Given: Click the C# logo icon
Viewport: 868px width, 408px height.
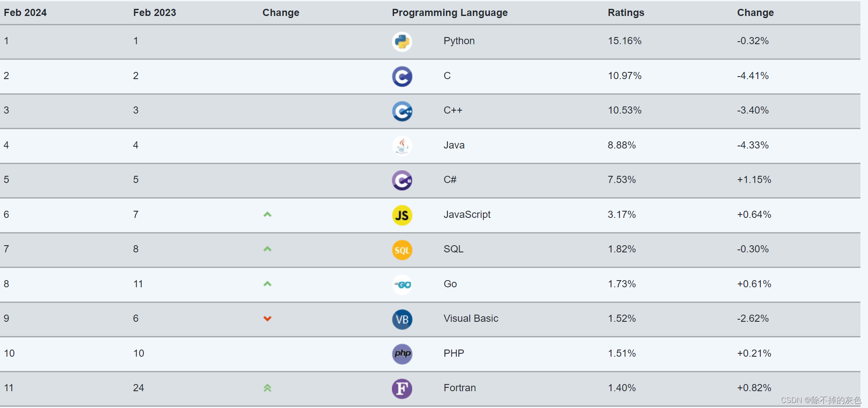Looking at the screenshot, I should [402, 180].
